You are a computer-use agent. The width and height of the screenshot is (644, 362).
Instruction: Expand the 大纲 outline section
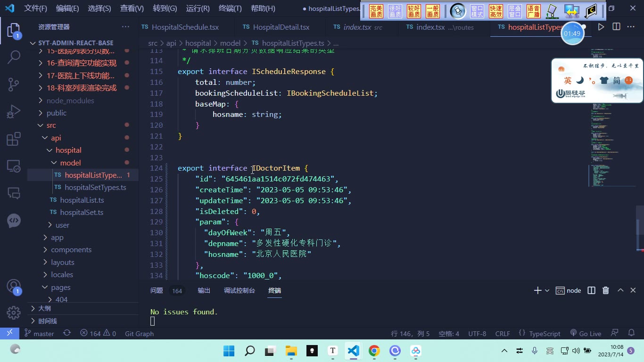44,308
